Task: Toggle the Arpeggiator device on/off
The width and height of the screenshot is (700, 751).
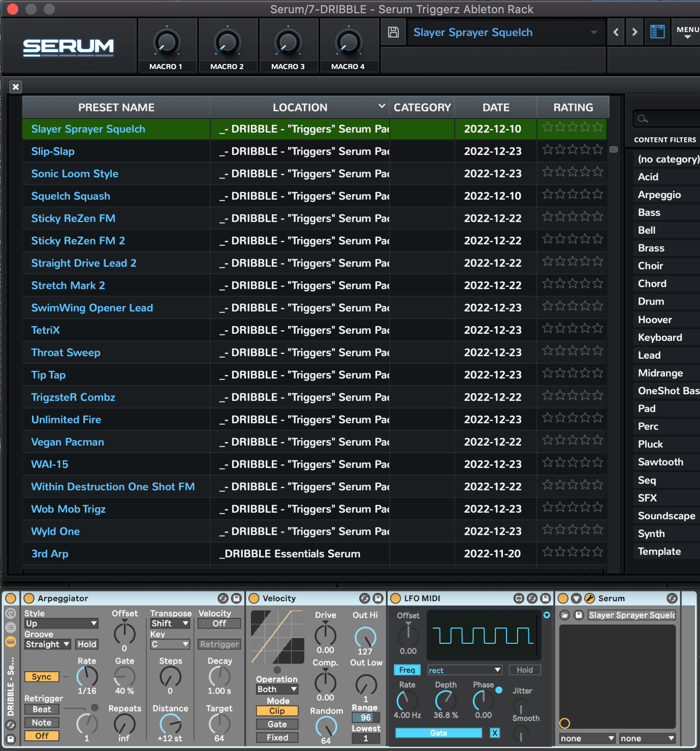Action: click(29, 598)
